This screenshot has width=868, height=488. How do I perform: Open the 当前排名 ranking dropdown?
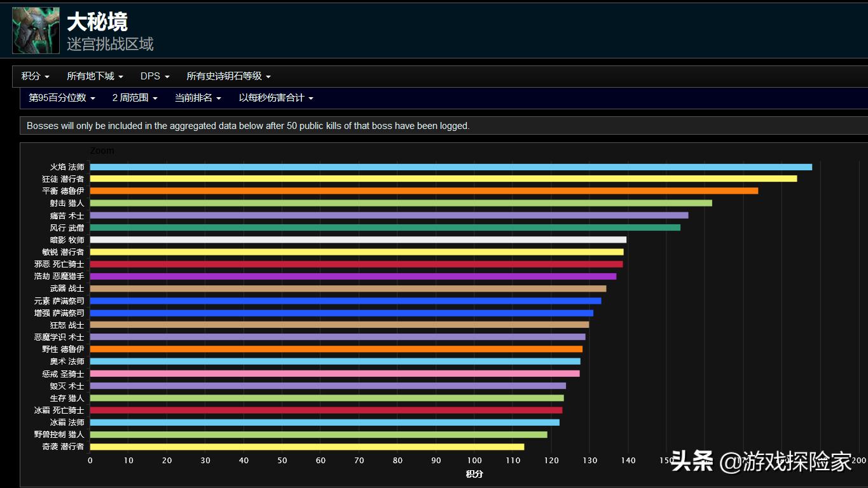pyautogui.click(x=198, y=98)
